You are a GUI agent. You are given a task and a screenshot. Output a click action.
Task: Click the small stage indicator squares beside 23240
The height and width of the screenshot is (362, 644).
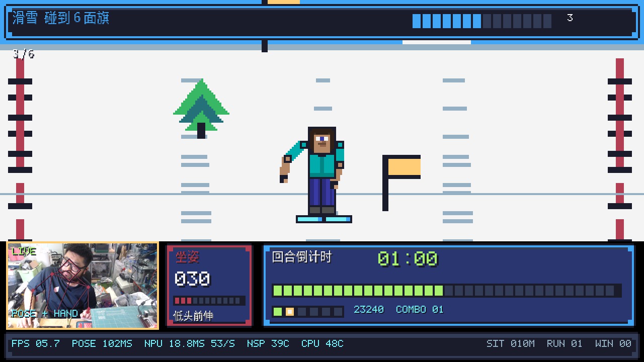click(x=308, y=312)
